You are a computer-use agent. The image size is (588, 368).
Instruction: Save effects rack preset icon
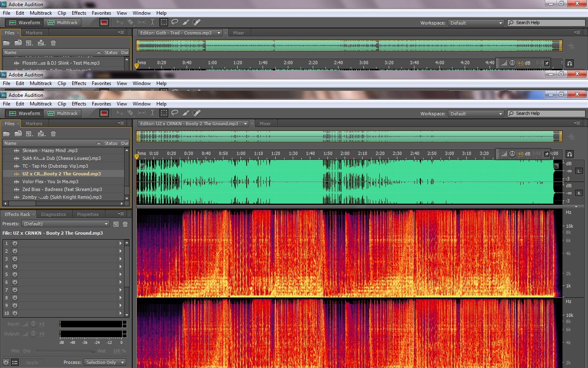point(116,224)
